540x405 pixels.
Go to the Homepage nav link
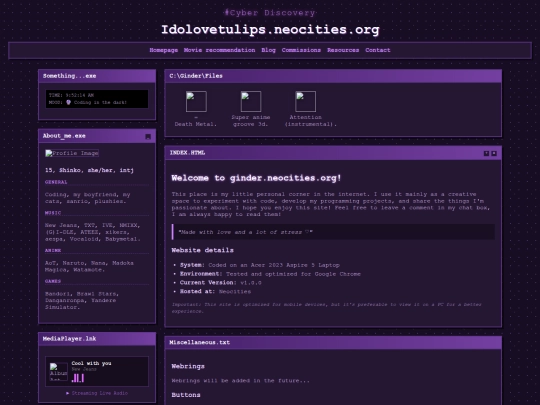point(164,50)
